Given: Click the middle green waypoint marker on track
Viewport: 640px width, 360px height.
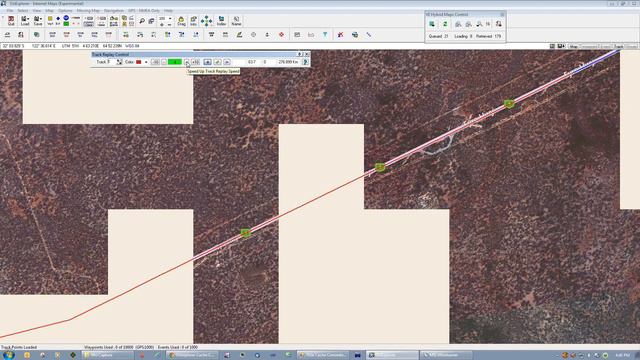Looking at the screenshot, I should 380,167.
